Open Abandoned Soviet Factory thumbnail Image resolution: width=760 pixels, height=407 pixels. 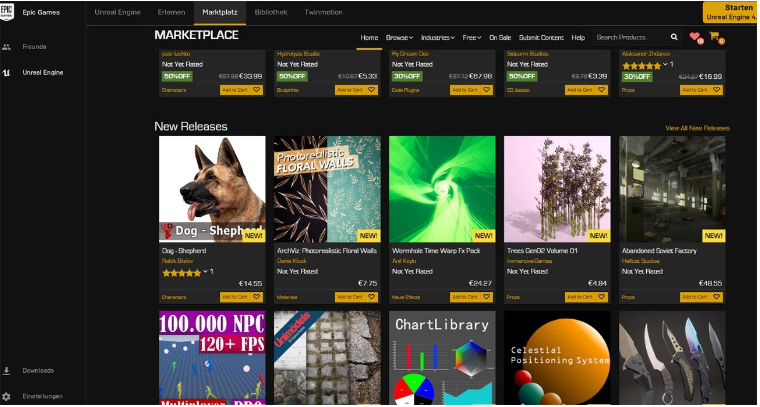(x=672, y=189)
